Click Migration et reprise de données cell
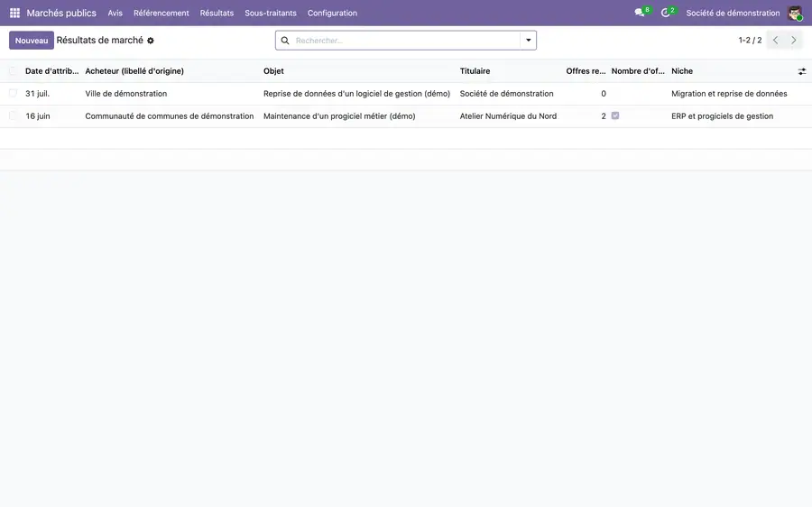This screenshot has height=507, width=812. [x=729, y=93]
